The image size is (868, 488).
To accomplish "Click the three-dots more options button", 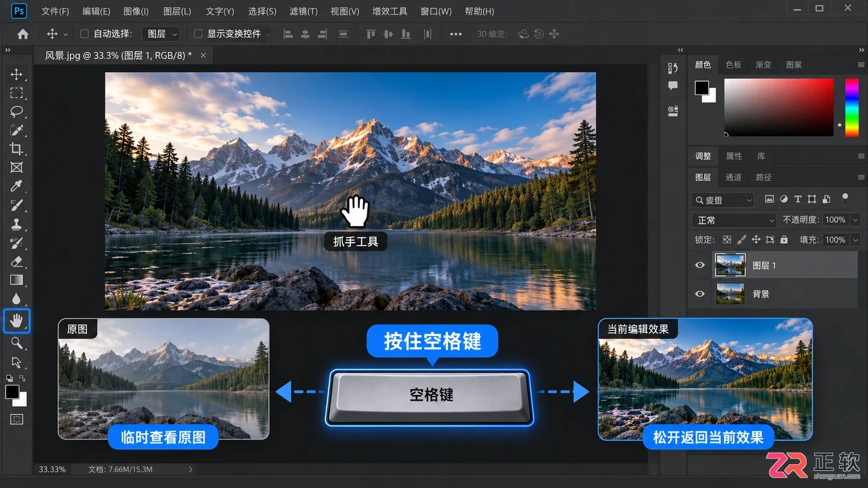I will 456,34.
